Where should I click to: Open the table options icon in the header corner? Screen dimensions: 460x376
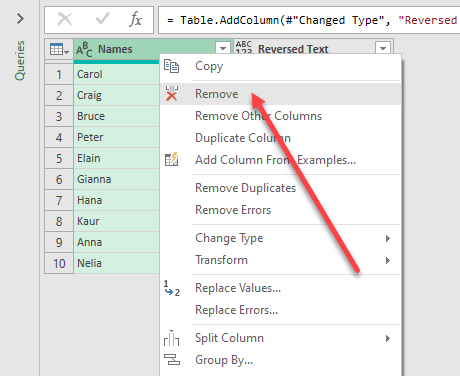(59, 49)
